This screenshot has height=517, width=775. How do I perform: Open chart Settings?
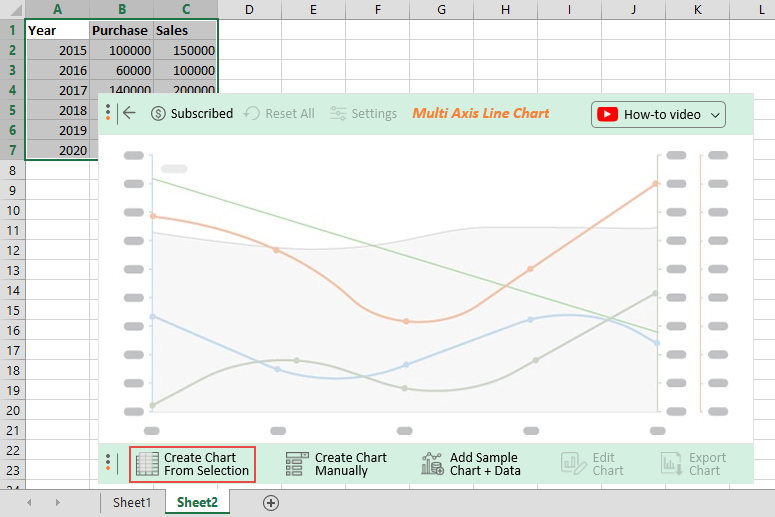[363, 114]
